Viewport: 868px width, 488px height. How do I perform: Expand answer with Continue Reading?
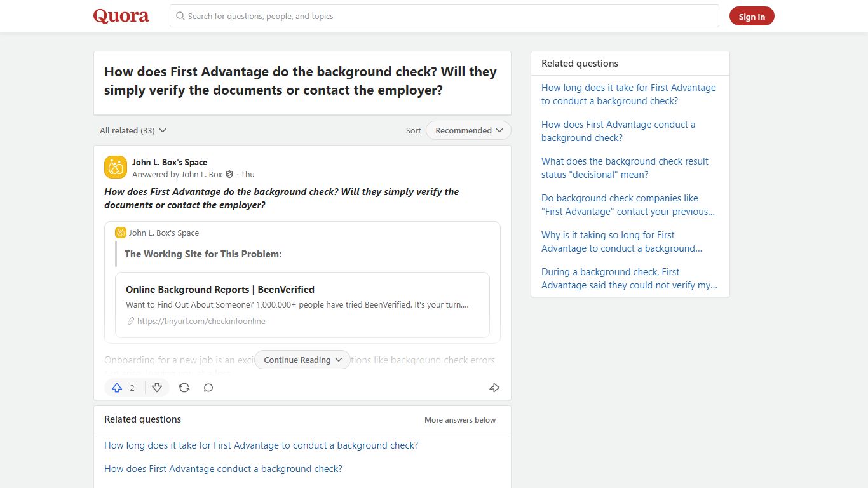point(302,360)
